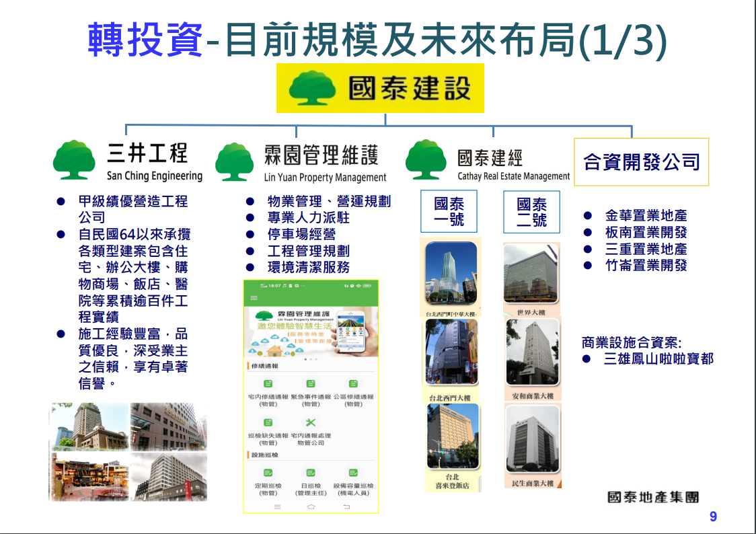The width and height of the screenshot is (756, 534).
Task: Click the 三雄鳳山啦啦寶都 bullet
Action: pos(658,358)
